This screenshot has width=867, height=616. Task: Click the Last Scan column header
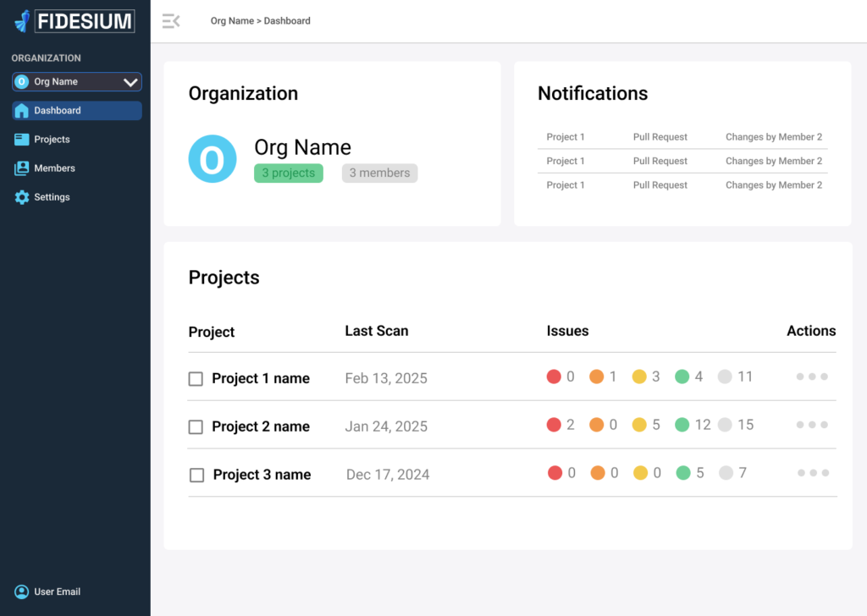[x=377, y=331]
